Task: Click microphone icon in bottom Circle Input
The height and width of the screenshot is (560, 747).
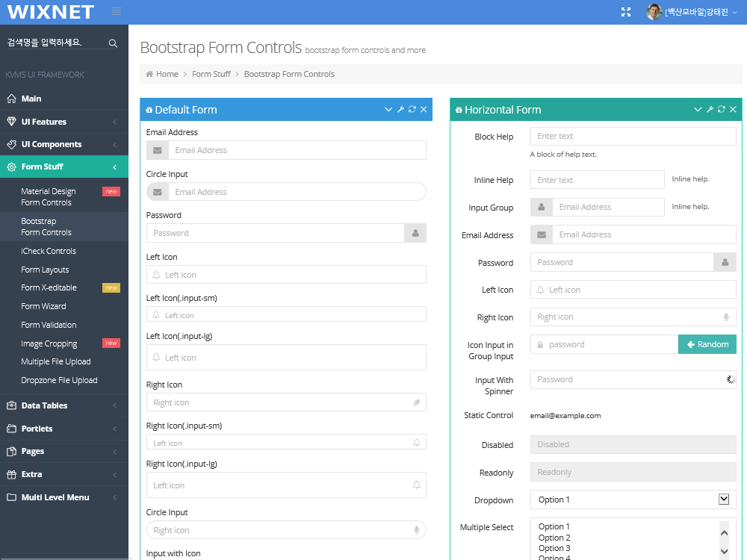Action: 416,530
